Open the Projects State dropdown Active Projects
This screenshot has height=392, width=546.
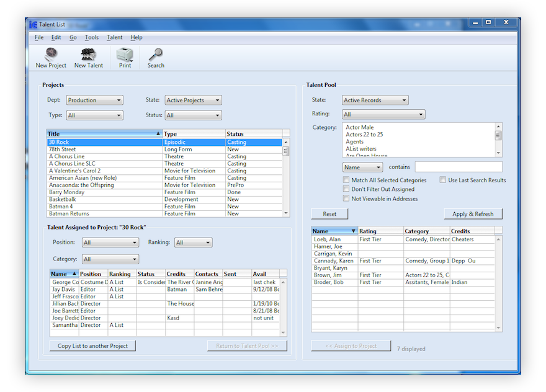point(193,100)
